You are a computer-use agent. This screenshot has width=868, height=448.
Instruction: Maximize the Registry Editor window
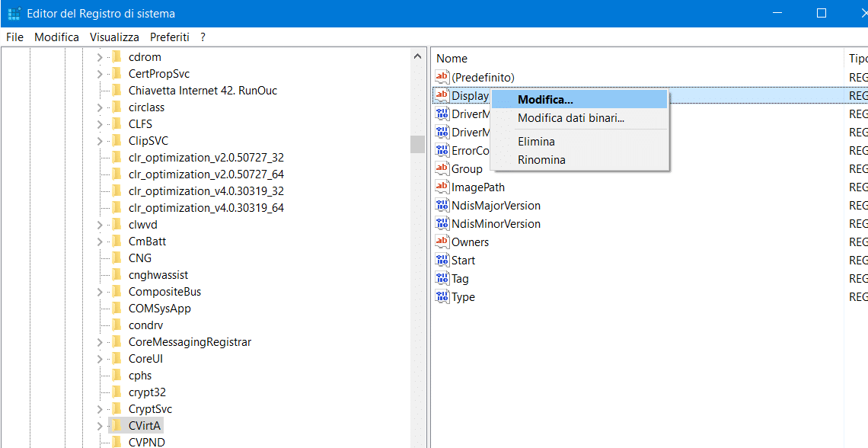822,13
